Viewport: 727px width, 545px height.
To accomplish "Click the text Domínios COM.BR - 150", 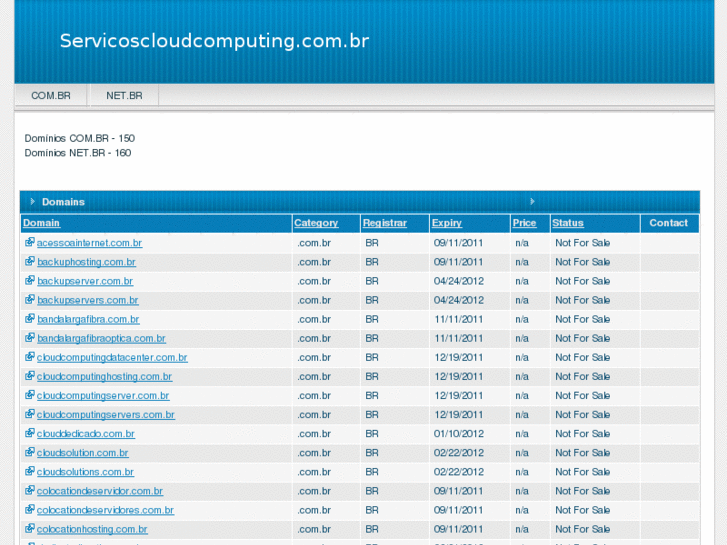I will pyautogui.click(x=80, y=138).
